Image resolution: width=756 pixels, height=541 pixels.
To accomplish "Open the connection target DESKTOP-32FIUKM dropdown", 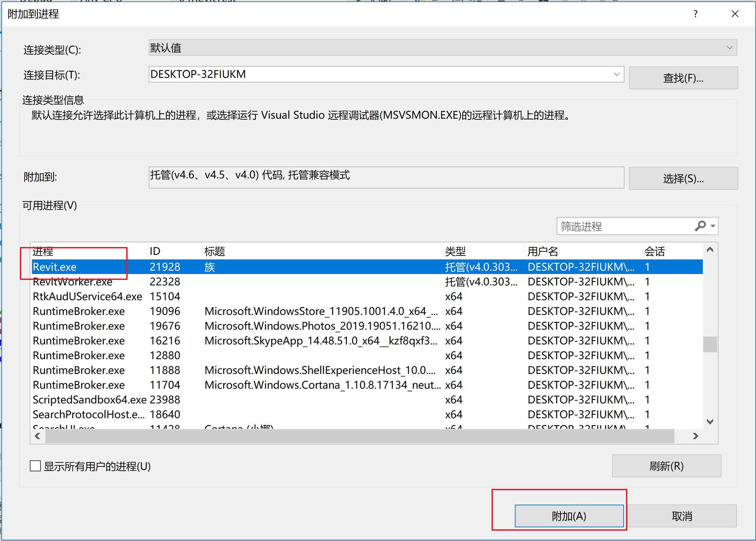I will [x=616, y=74].
